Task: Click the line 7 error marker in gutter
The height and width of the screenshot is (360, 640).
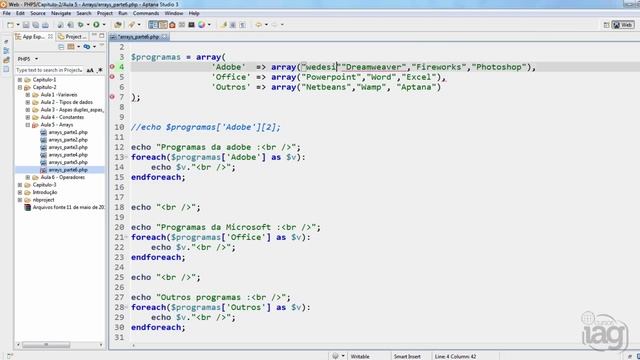Action: (112, 97)
